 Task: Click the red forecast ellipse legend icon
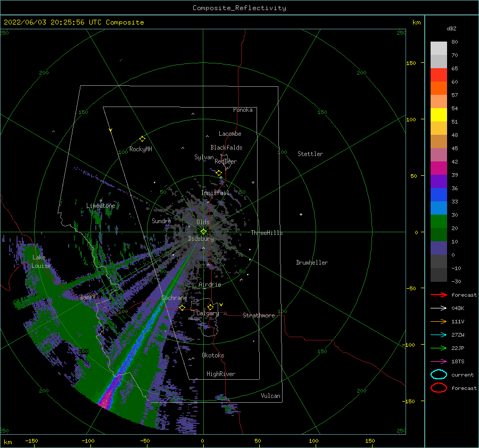[439, 388]
